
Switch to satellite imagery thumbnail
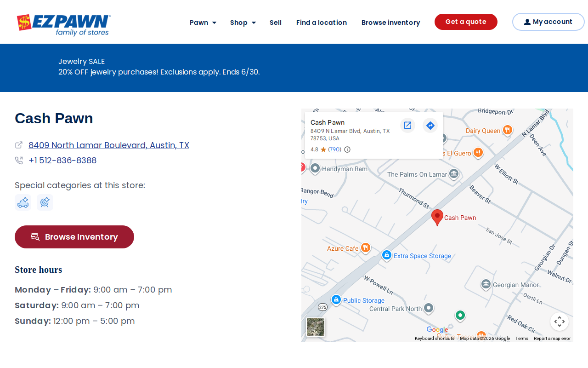pos(316,327)
